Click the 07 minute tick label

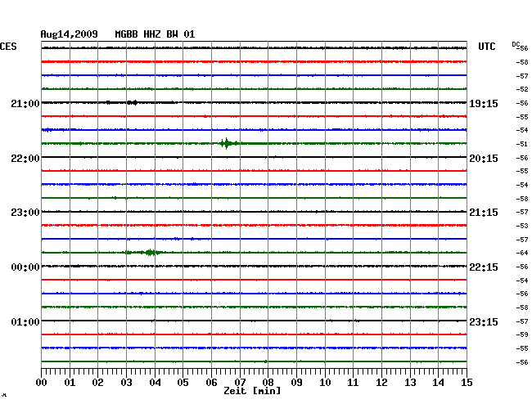[240, 382]
